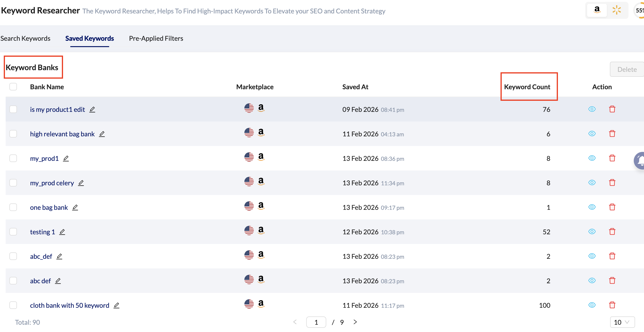Click the edit pencil beside 'is my product1 edit'

point(92,109)
